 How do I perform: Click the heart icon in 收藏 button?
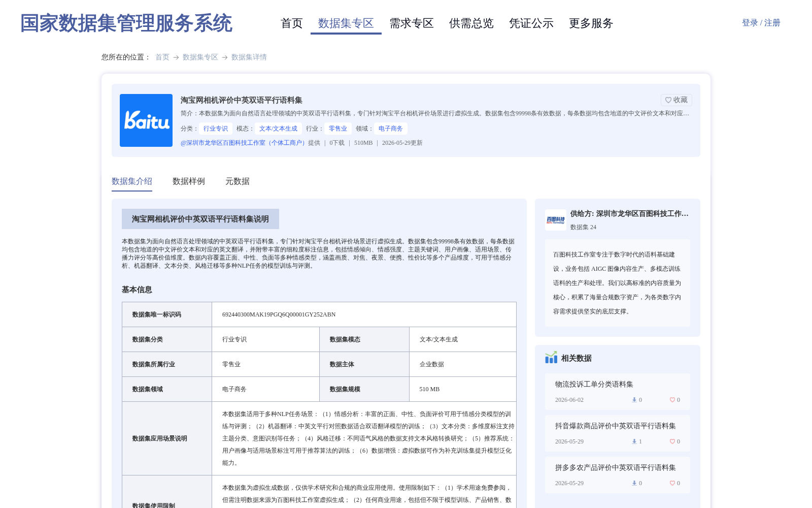click(668, 100)
